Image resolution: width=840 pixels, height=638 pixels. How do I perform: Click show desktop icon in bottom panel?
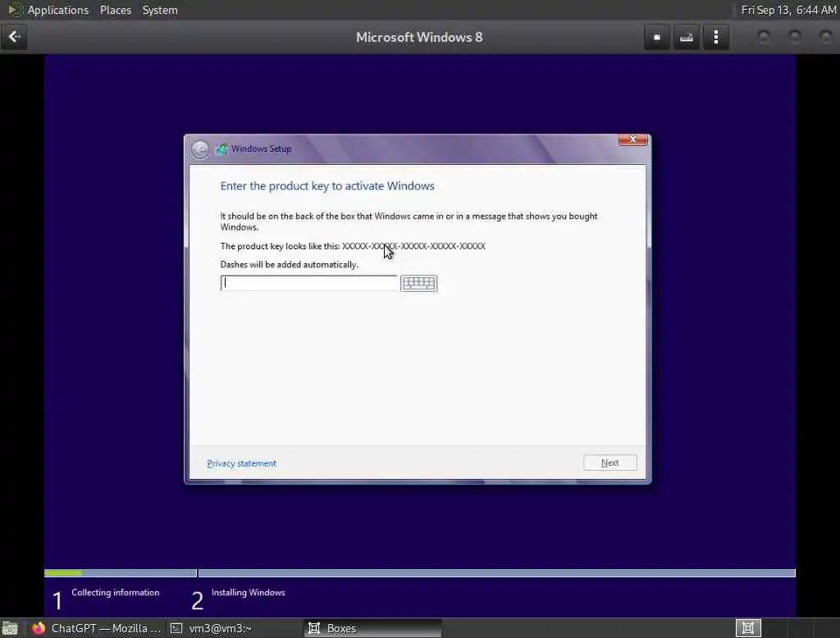(x=10, y=628)
